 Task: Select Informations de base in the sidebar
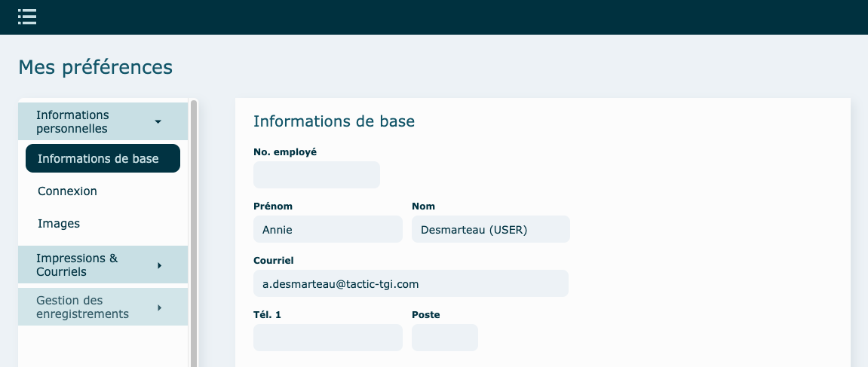tap(103, 158)
